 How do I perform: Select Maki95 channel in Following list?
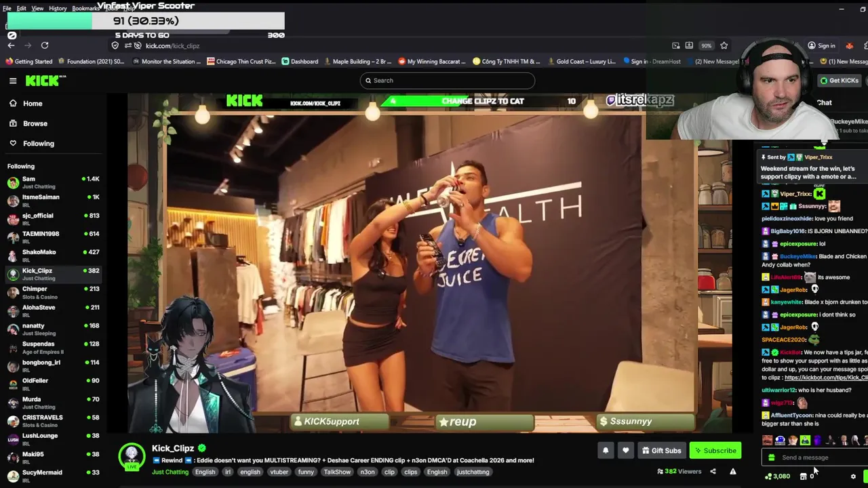(x=53, y=457)
